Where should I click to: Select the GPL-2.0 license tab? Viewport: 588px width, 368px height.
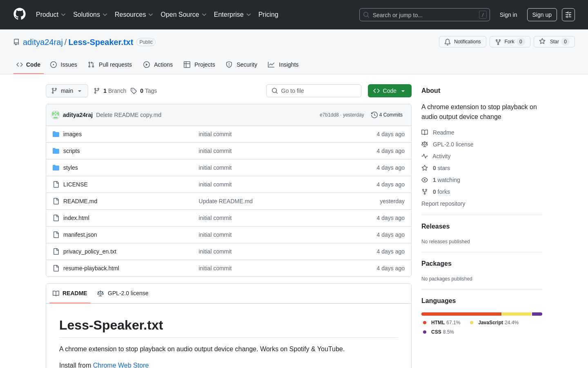[123, 293]
